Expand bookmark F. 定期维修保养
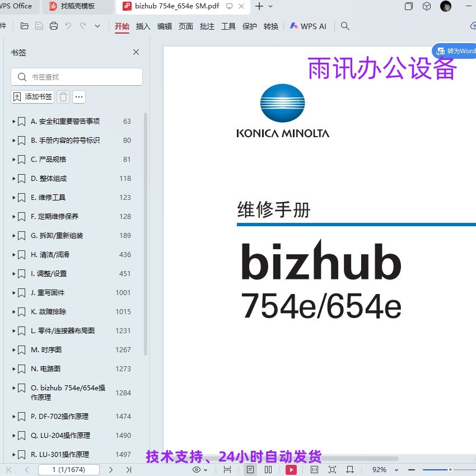 point(13,217)
